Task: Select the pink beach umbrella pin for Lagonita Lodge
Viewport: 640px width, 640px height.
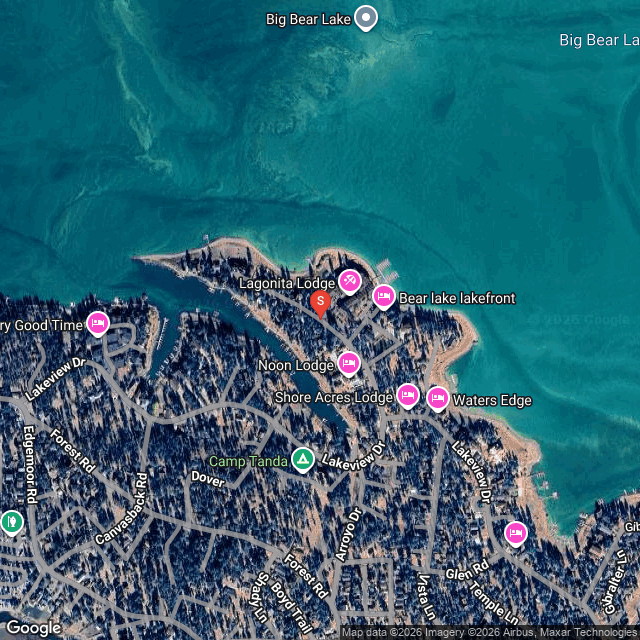Action: (350, 282)
